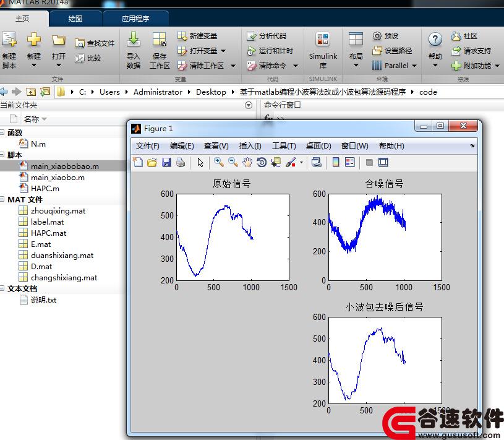
Task: Toggle the Zoom Out tool
Action: click(x=233, y=162)
